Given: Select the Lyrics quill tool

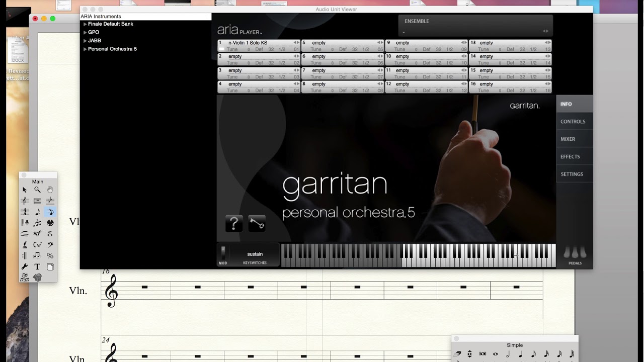Looking at the screenshot, I should (25, 245).
